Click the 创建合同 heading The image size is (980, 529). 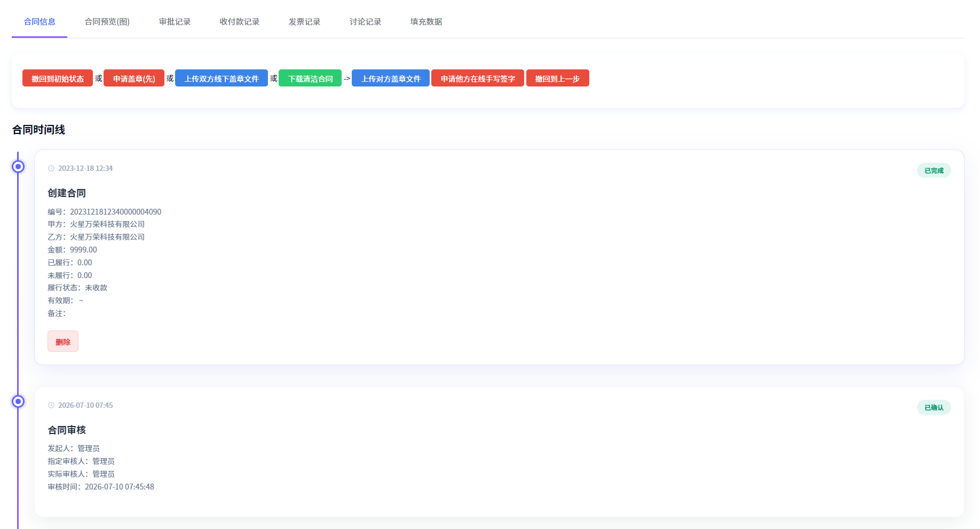(67, 193)
